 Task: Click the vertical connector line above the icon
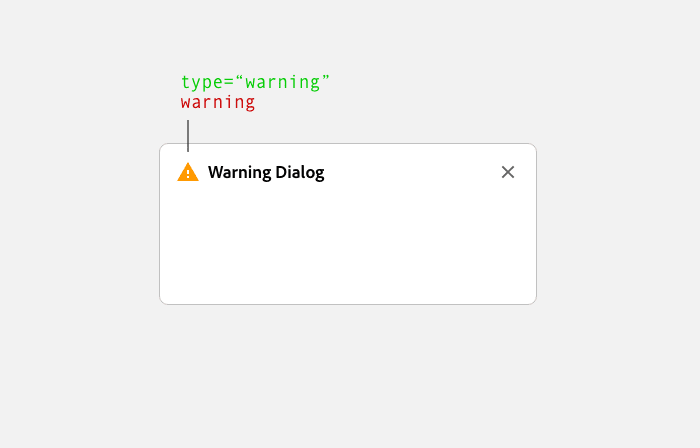coord(188,136)
